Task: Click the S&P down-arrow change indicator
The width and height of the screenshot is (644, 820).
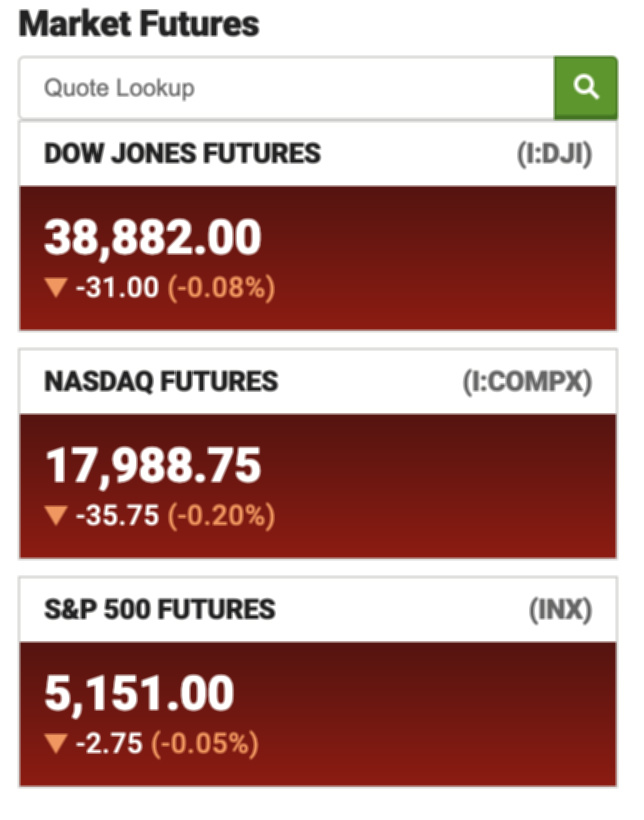Action: (56, 744)
